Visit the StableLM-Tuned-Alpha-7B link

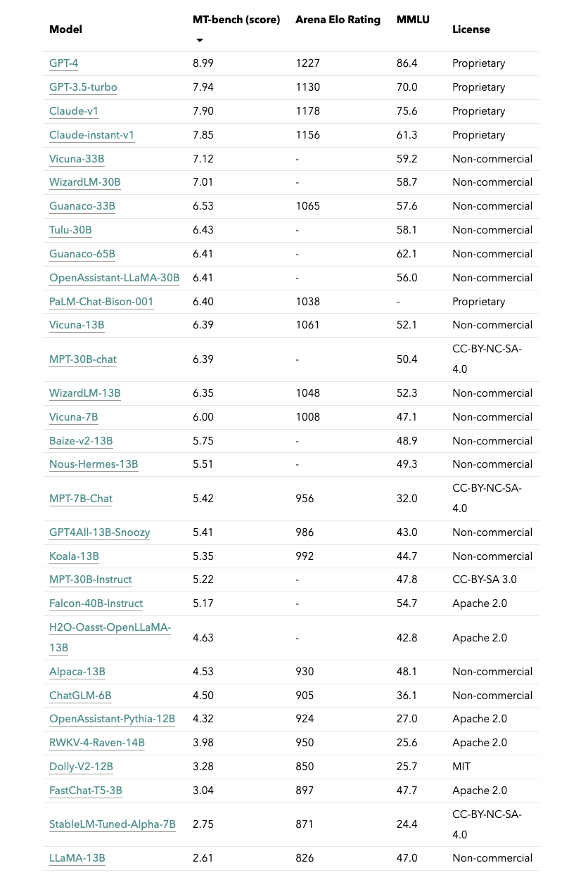(x=113, y=824)
